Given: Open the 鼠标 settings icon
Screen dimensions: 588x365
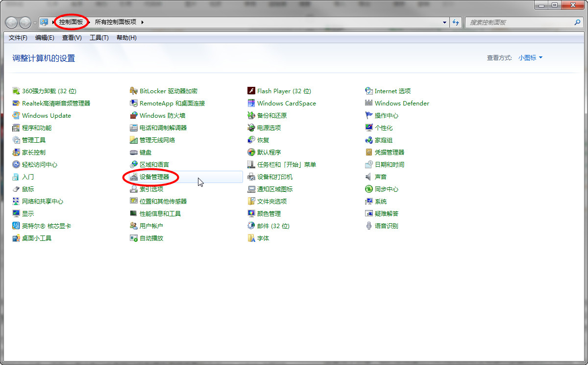Looking at the screenshot, I should coord(16,189).
